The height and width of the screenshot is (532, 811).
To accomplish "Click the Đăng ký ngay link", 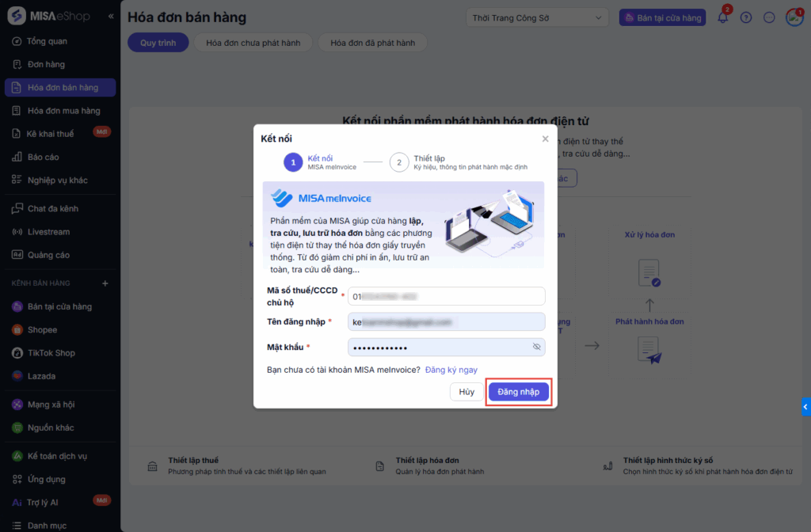I will [x=451, y=370].
